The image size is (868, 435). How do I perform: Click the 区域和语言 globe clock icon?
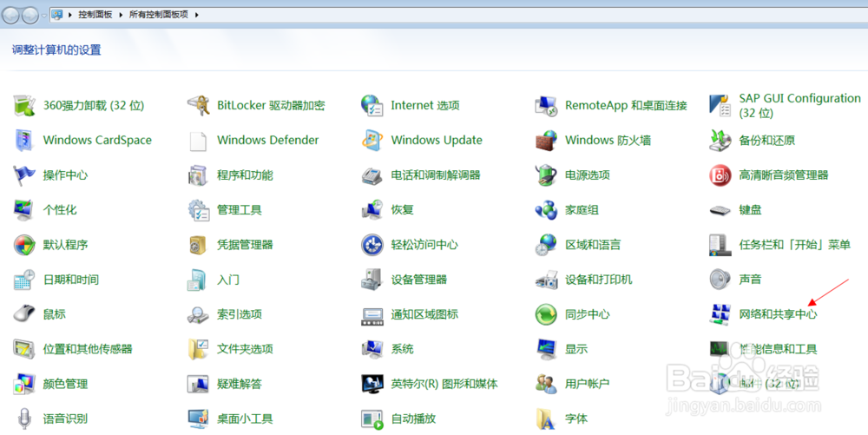(546, 245)
